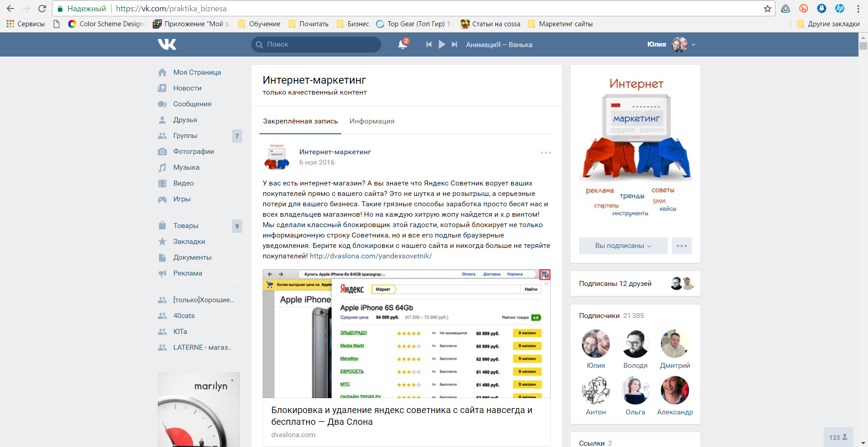This screenshot has height=447, width=868.
Task: Open Закладки in the left menu
Action: pyautogui.click(x=189, y=242)
